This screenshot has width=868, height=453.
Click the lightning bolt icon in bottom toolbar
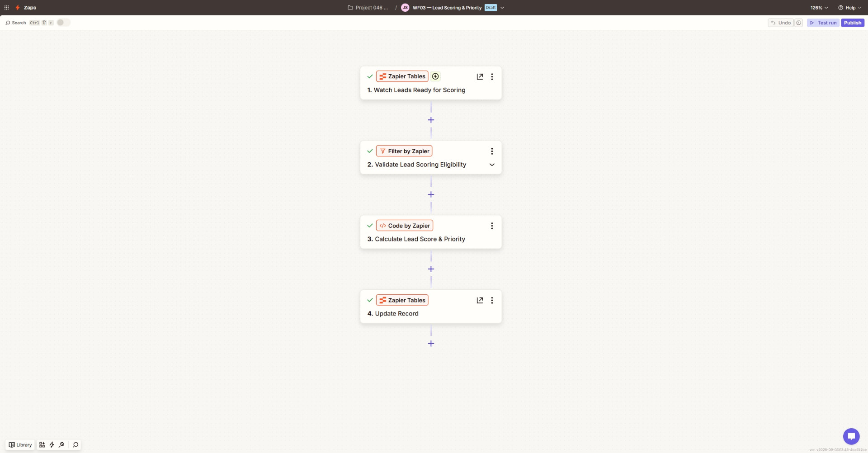(x=52, y=445)
